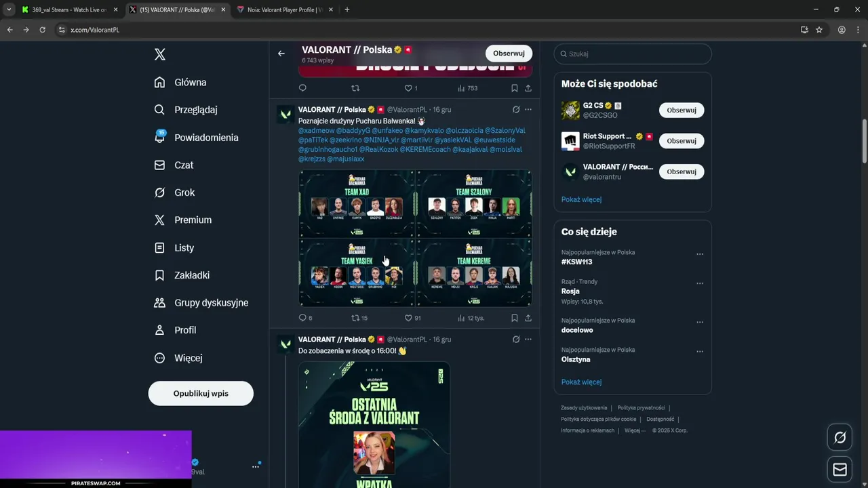The height and width of the screenshot is (488, 868).
Task: Click Pokaż więcej under Co się dzieje
Action: [581, 382]
